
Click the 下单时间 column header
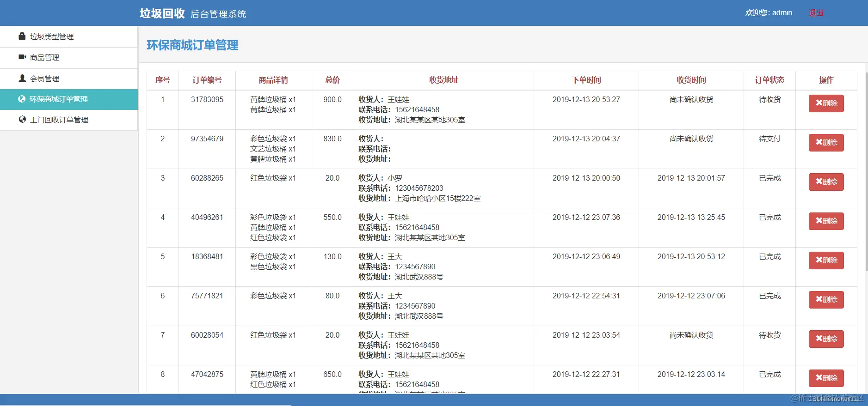pyautogui.click(x=586, y=80)
